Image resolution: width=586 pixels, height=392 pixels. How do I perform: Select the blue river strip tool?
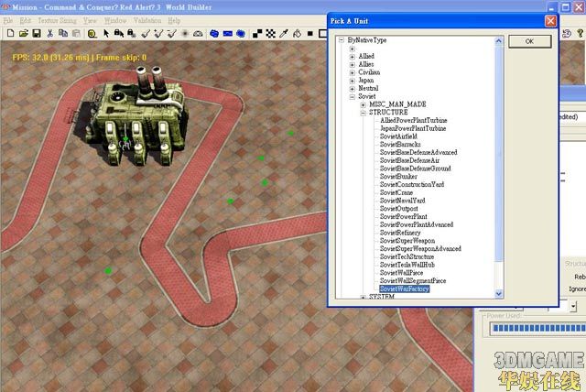click(x=228, y=34)
